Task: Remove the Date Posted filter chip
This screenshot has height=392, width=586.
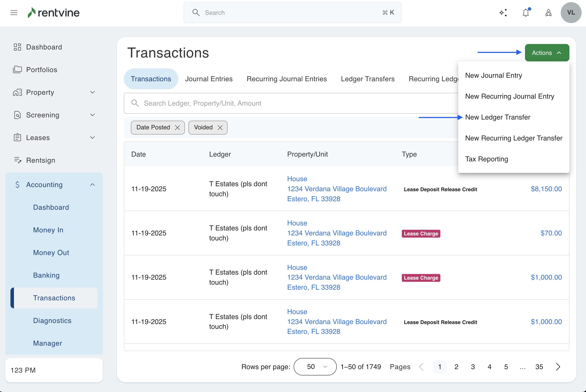Action: [177, 127]
